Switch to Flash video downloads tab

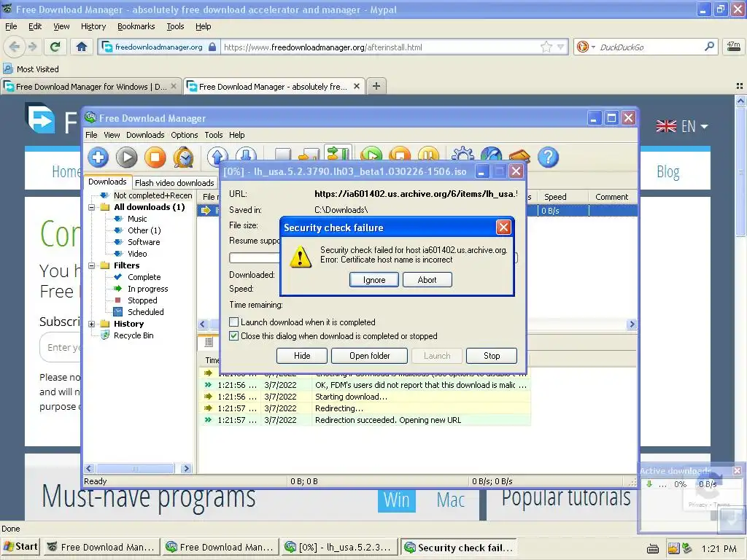point(174,183)
